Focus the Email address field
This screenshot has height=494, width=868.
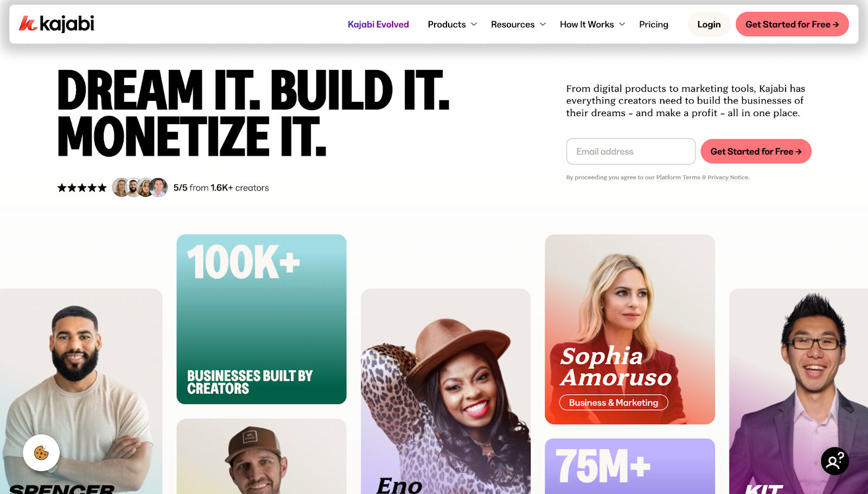point(631,151)
